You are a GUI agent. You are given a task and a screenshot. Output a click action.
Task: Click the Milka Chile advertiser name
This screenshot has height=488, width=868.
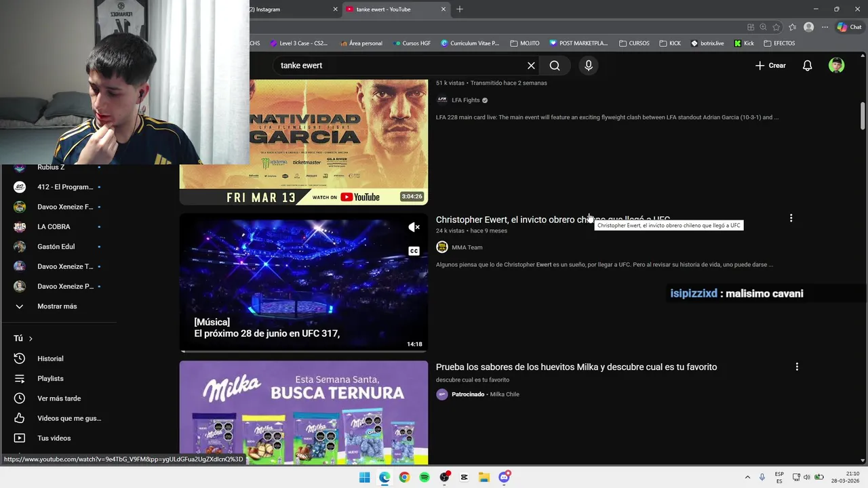click(x=505, y=394)
